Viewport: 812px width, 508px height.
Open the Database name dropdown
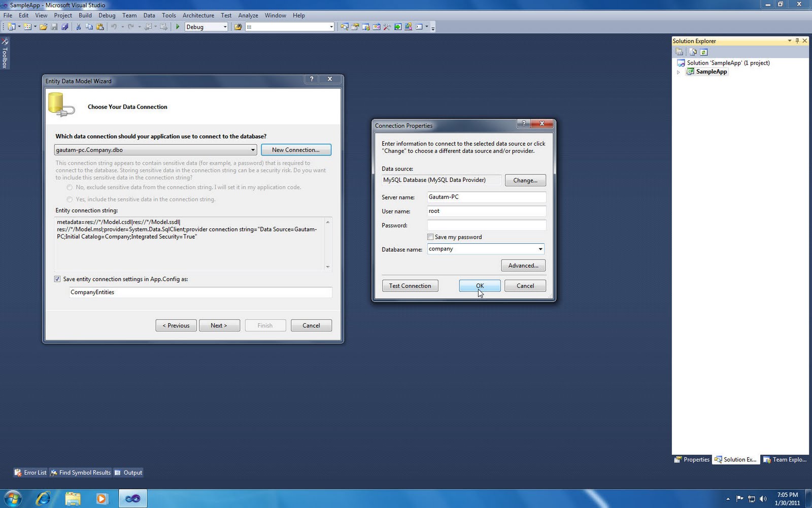click(x=540, y=249)
